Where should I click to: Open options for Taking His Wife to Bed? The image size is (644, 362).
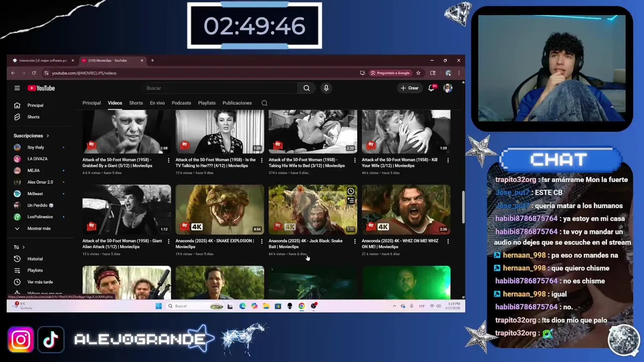pos(355,160)
